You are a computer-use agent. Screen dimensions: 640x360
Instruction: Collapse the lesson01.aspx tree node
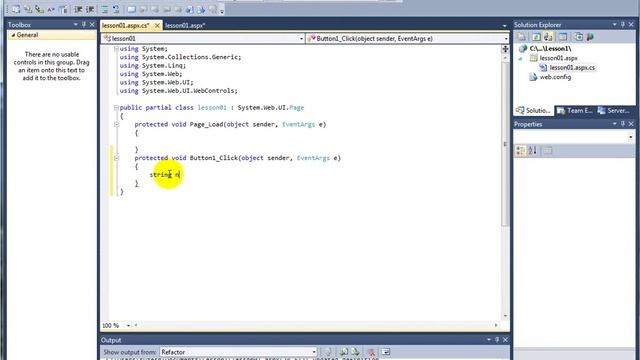click(520, 58)
